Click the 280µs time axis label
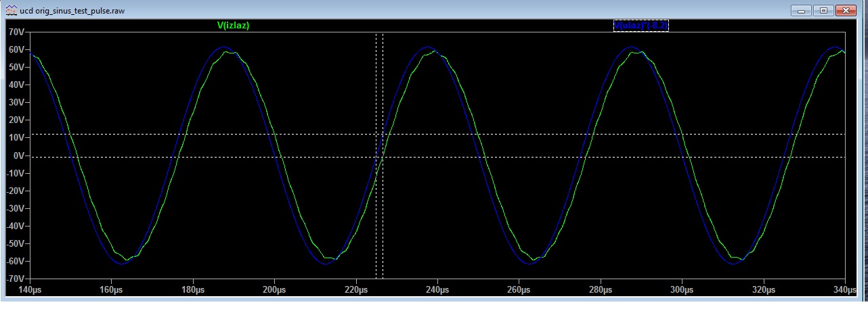Viewport: 868px width, 311px height. coord(601,289)
